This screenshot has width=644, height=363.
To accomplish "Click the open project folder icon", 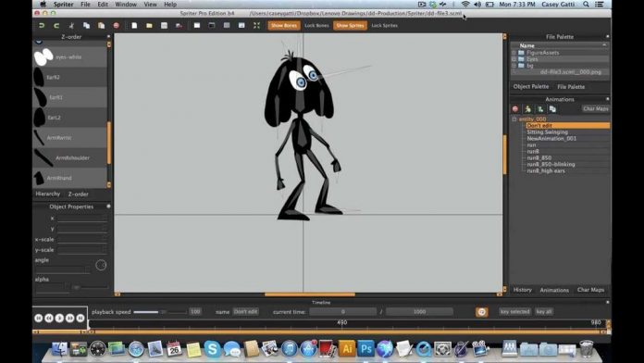I will click(149, 26).
